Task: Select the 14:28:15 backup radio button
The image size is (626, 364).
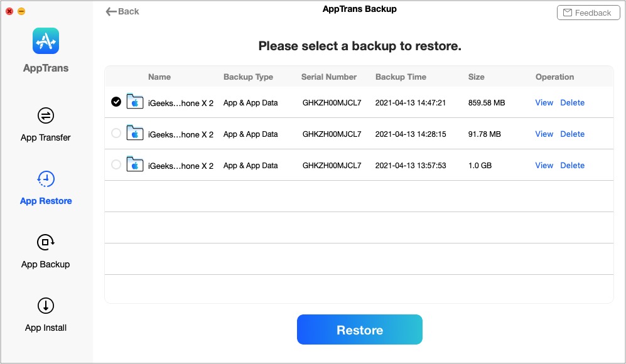Action: point(116,133)
